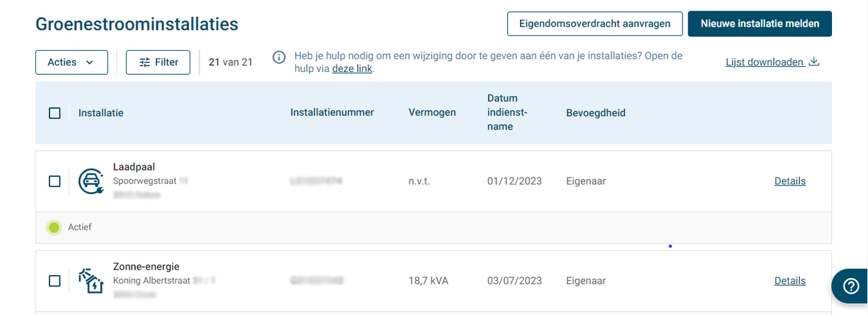
Task: Select the Laadpaal row checkbox
Action: 55,182
